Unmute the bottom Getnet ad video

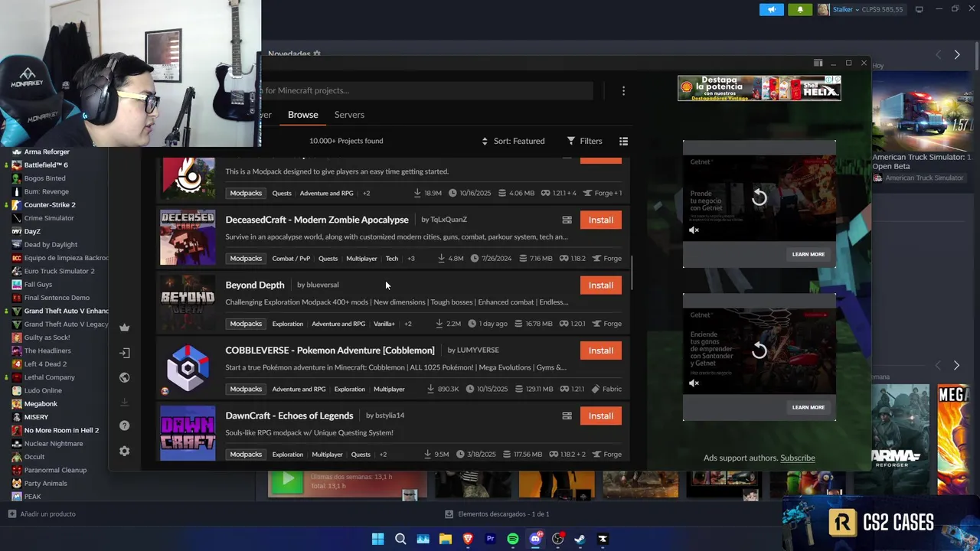pos(694,383)
